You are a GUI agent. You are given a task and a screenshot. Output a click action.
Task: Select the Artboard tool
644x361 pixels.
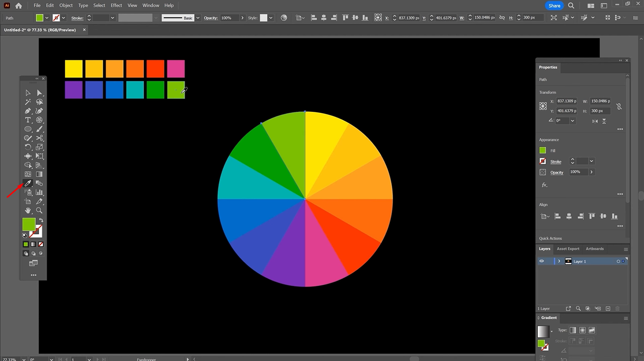point(28,201)
